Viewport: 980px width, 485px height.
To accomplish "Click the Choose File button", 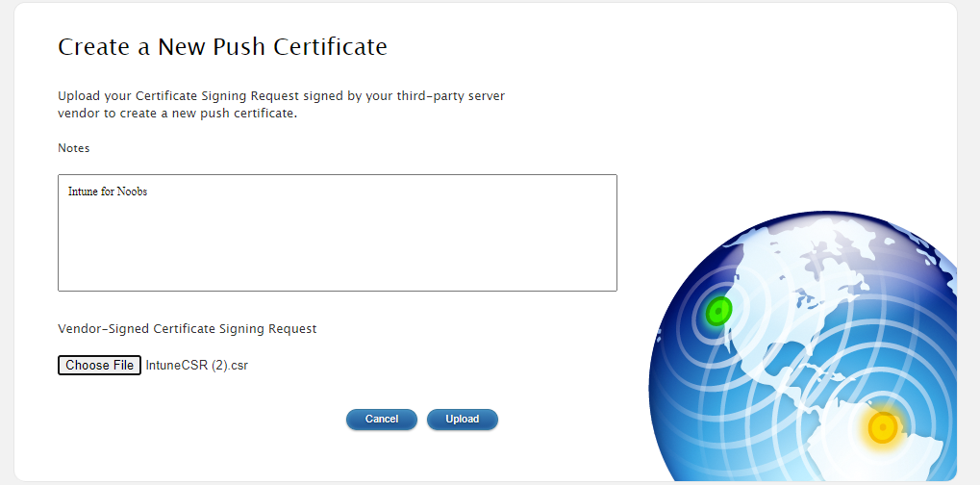I will pos(99,365).
